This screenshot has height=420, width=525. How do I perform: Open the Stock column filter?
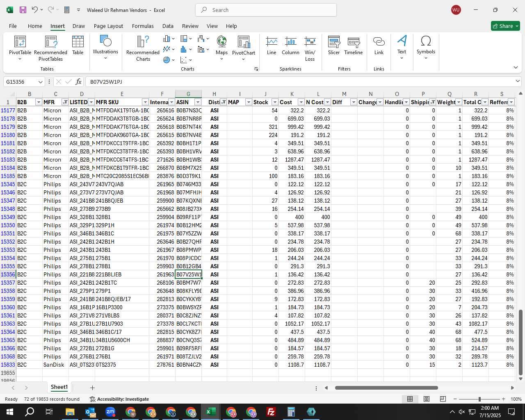tap(275, 102)
